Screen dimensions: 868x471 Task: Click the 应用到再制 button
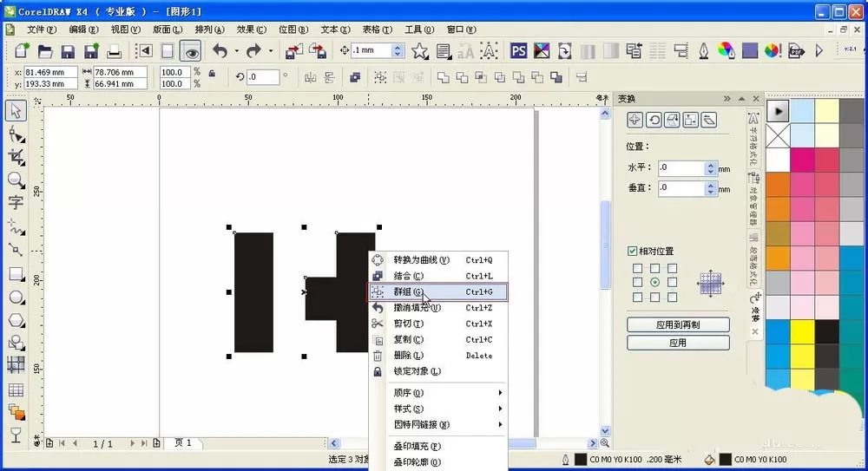click(678, 325)
